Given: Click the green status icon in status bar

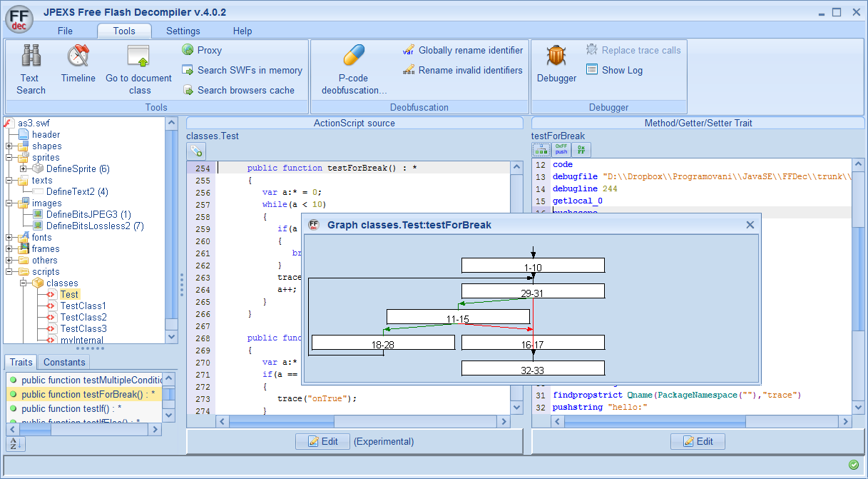Looking at the screenshot, I should (x=854, y=465).
